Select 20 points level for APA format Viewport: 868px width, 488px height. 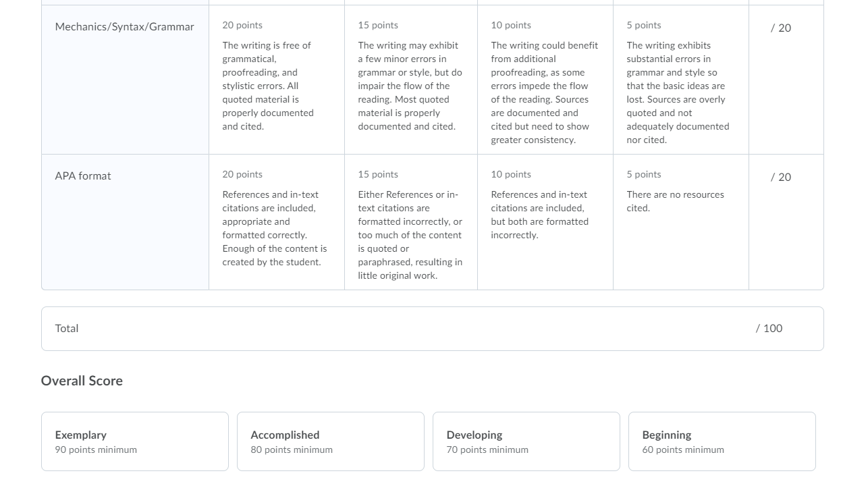276,222
